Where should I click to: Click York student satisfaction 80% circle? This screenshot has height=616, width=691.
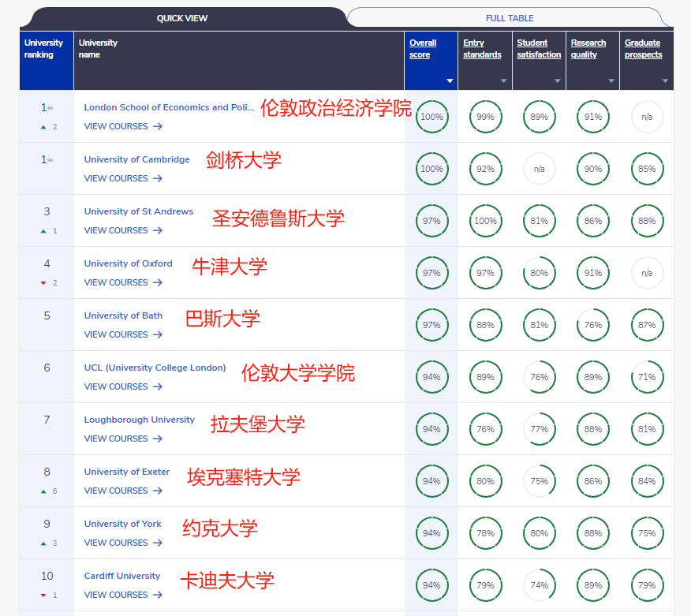pos(540,533)
